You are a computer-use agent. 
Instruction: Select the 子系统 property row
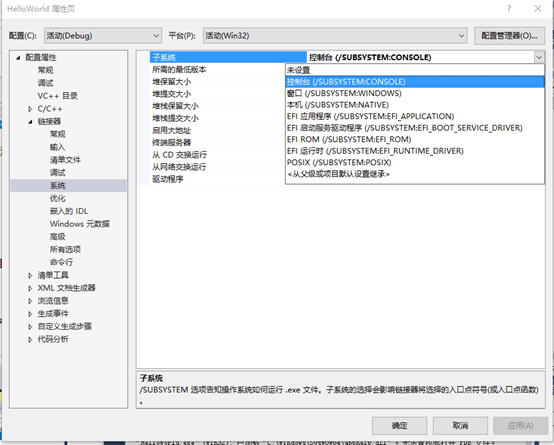click(228, 57)
